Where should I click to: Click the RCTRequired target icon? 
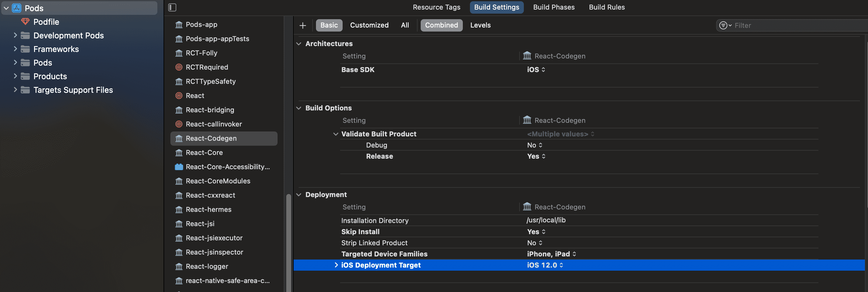(179, 67)
